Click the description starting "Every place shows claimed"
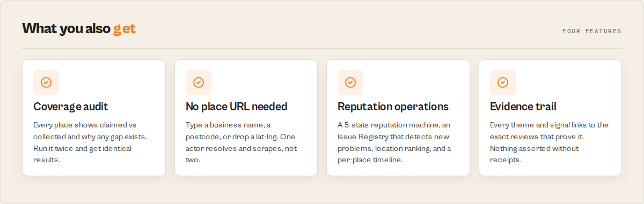Viewport: 644px width, 204px height. (90, 142)
